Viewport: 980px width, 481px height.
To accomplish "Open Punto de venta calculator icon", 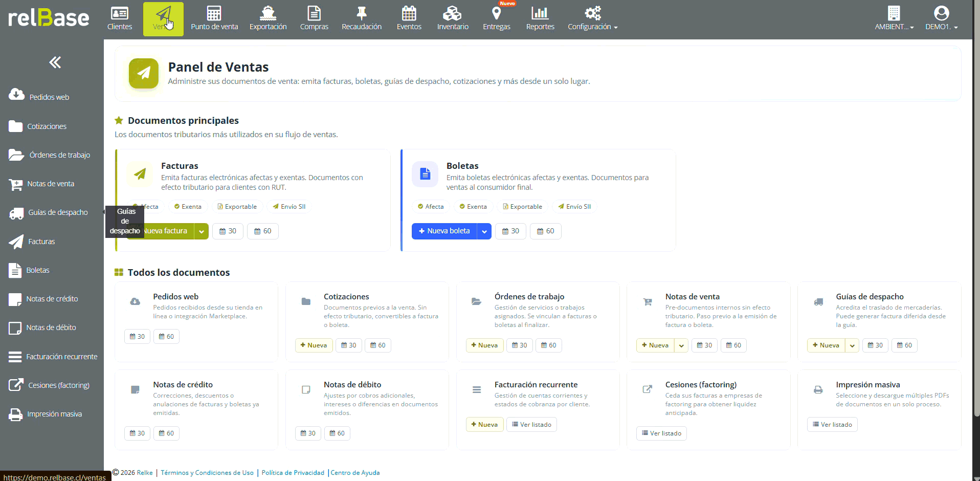I will (x=214, y=13).
